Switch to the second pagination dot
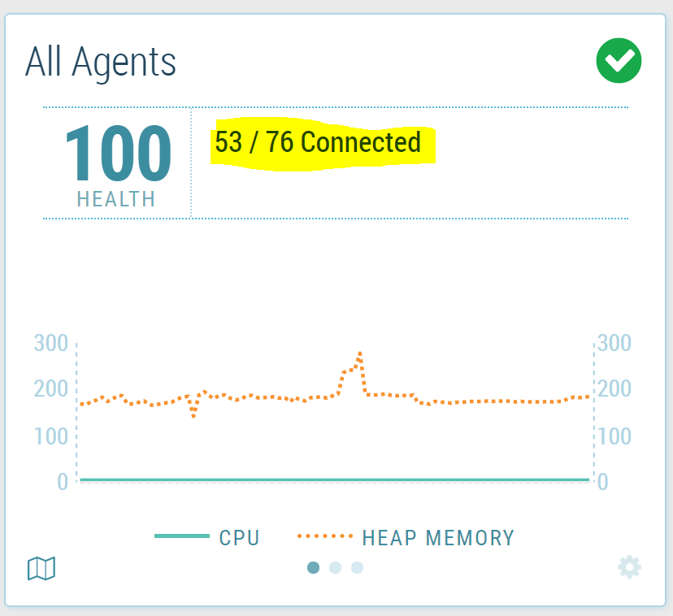Image resolution: width=673 pixels, height=616 pixels. coord(335,567)
